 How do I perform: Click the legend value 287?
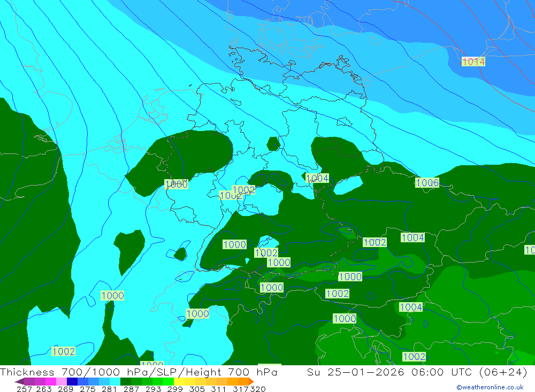[x=131, y=389]
